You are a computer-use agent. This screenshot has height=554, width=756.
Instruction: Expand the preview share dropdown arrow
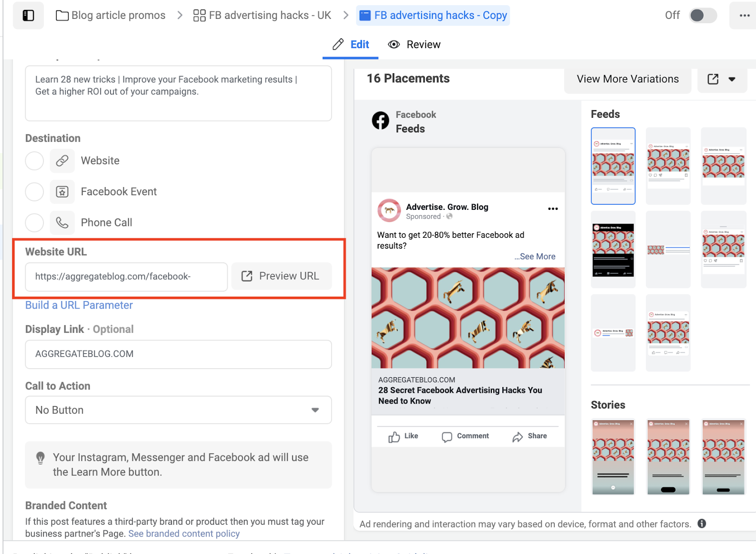[x=732, y=79]
